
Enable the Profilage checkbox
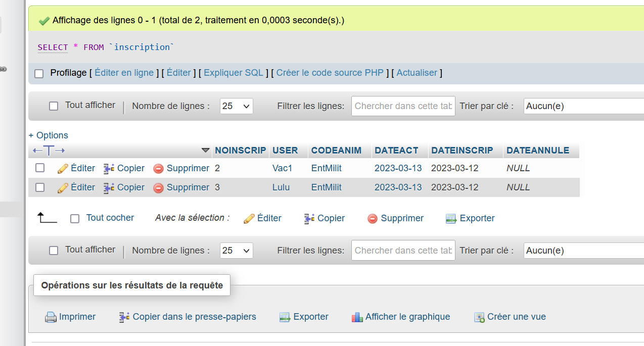pos(39,74)
